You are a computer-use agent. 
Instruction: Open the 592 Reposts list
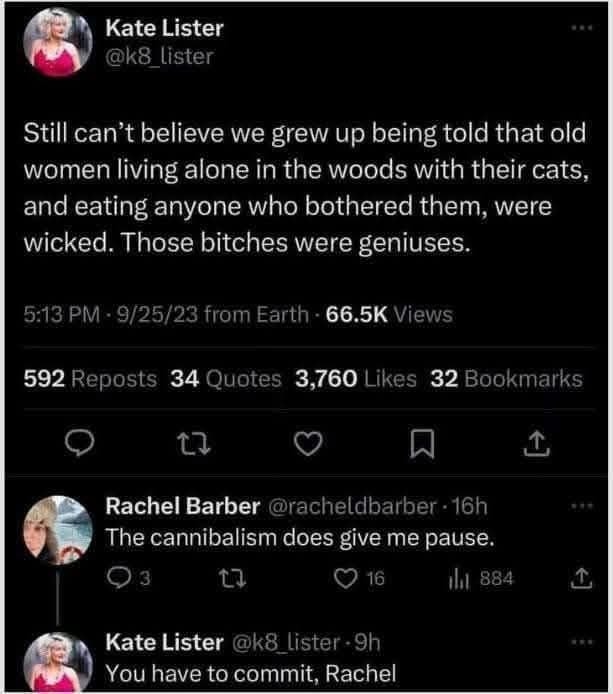90,379
